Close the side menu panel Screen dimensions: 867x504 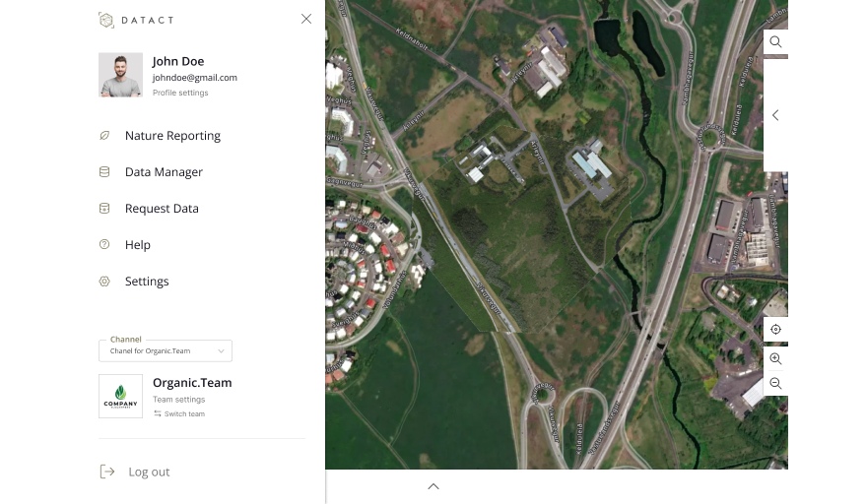click(306, 19)
